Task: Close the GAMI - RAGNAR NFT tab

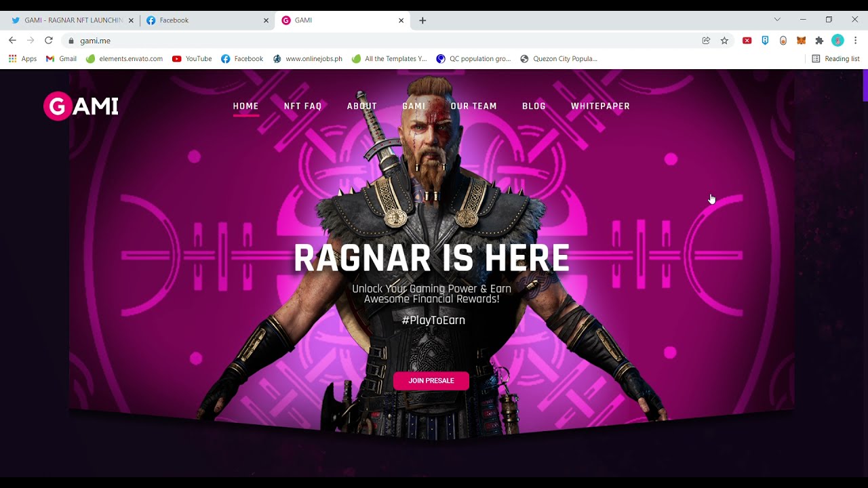Action: coord(131,20)
